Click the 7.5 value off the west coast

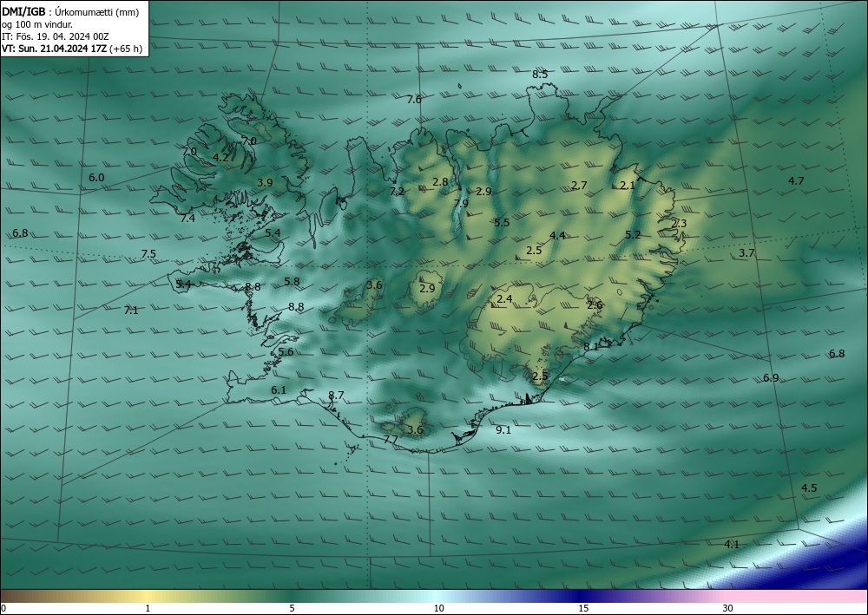pyautogui.click(x=148, y=254)
